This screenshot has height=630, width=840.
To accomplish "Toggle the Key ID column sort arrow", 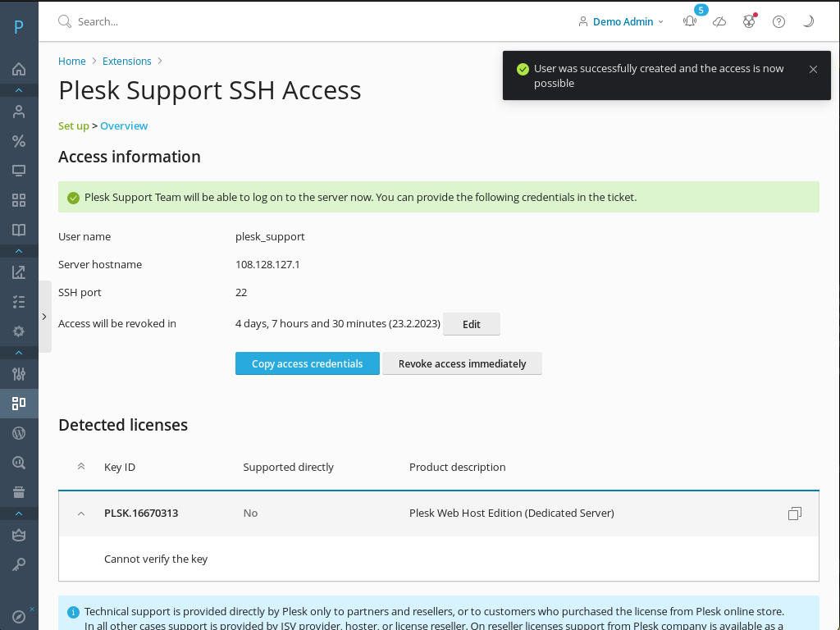I will click(80, 464).
